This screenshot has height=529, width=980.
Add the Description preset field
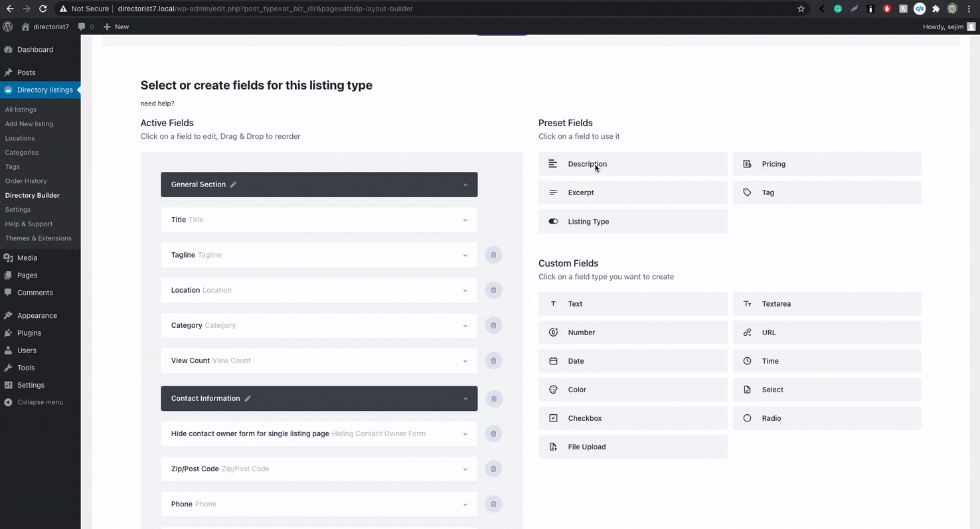point(632,164)
